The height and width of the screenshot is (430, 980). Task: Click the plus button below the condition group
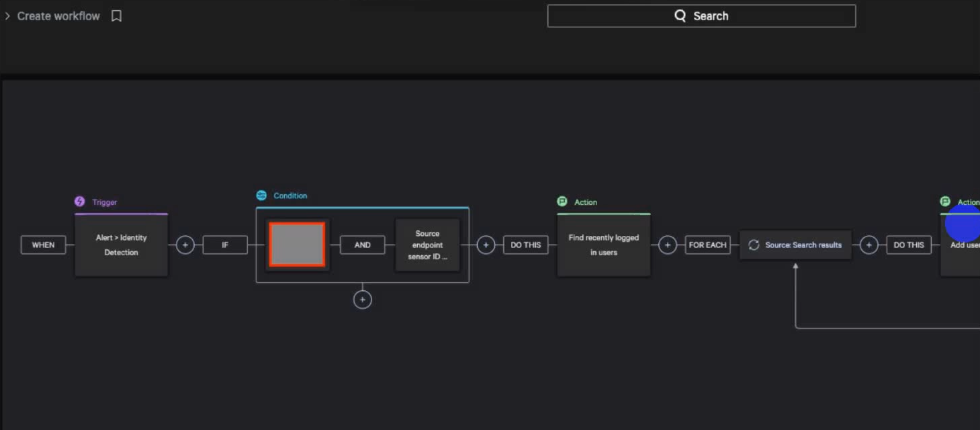point(362,300)
